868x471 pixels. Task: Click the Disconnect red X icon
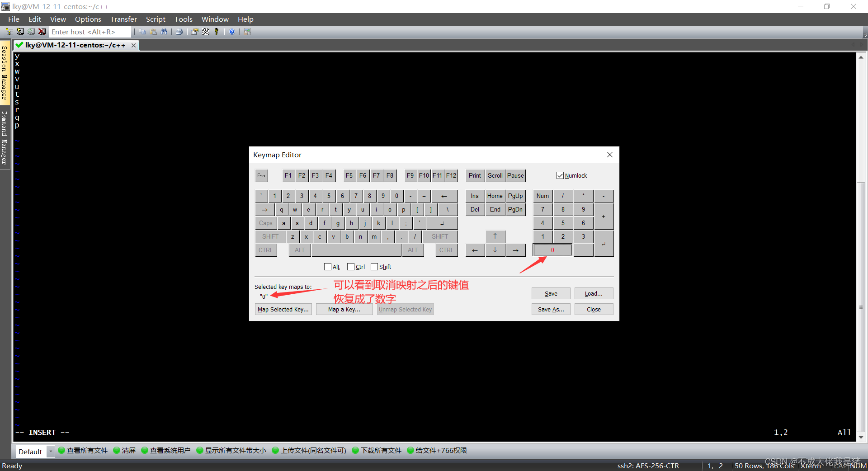[x=42, y=32]
